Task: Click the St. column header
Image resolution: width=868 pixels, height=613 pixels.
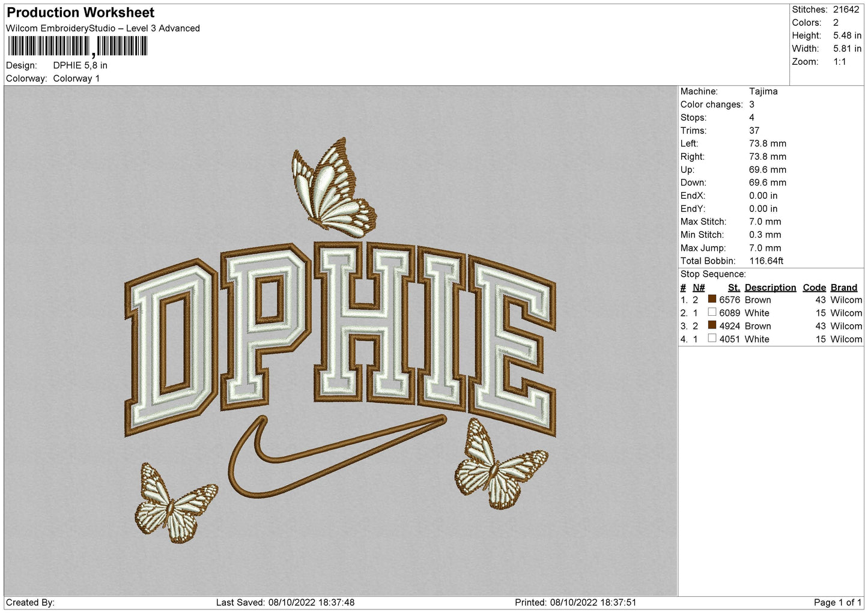Action: tap(734, 288)
